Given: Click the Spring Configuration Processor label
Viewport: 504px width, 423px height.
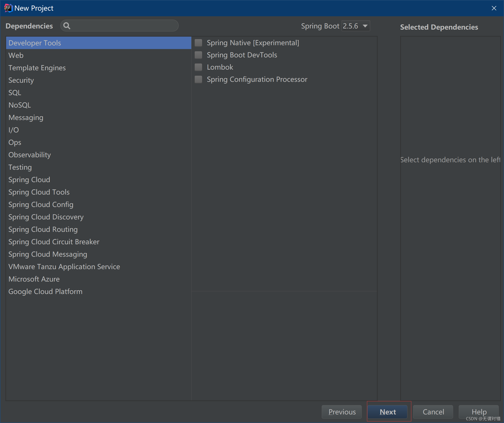Looking at the screenshot, I should point(257,79).
